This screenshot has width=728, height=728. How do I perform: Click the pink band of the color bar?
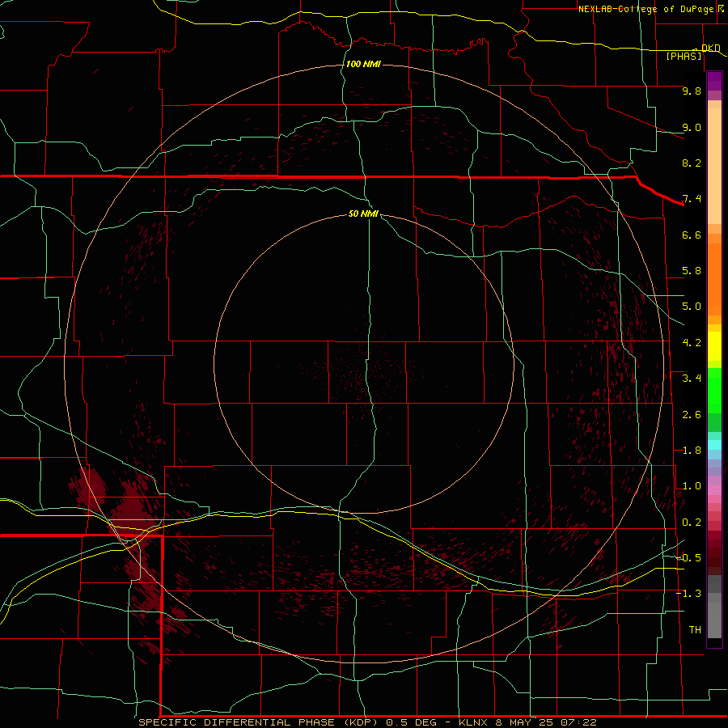click(x=714, y=490)
